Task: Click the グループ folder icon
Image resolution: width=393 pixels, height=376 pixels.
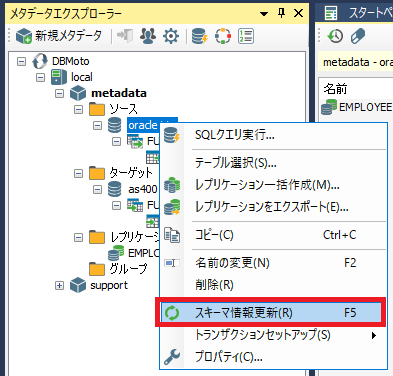Action: pyautogui.click(x=97, y=269)
